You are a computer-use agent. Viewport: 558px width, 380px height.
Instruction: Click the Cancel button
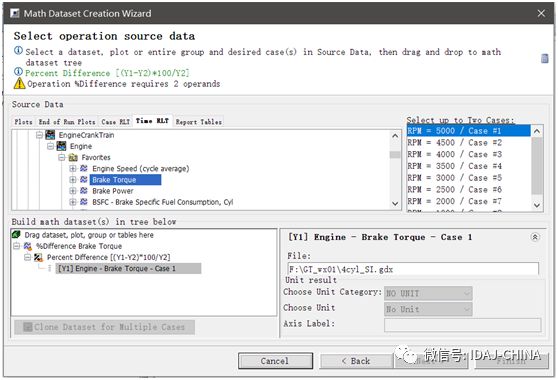[275, 361]
